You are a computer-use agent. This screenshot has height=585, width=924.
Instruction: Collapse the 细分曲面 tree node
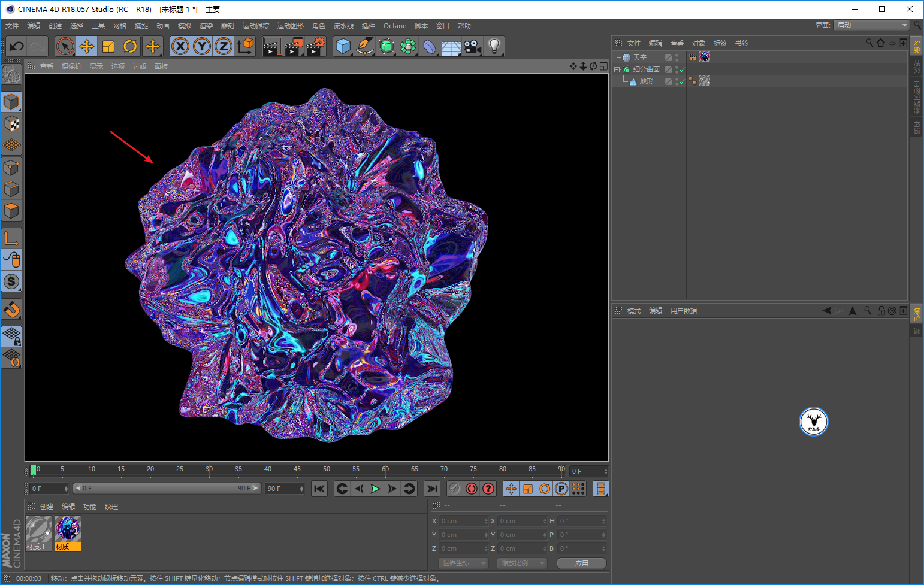tap(617, 69)
